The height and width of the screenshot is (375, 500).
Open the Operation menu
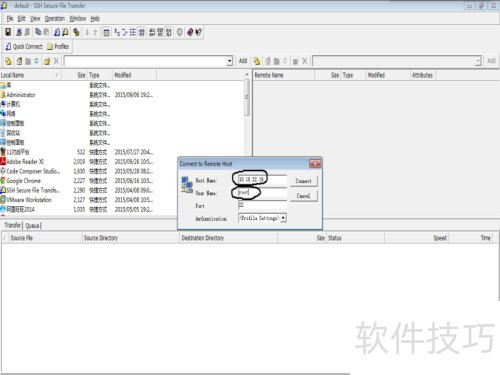pos(55,18)
